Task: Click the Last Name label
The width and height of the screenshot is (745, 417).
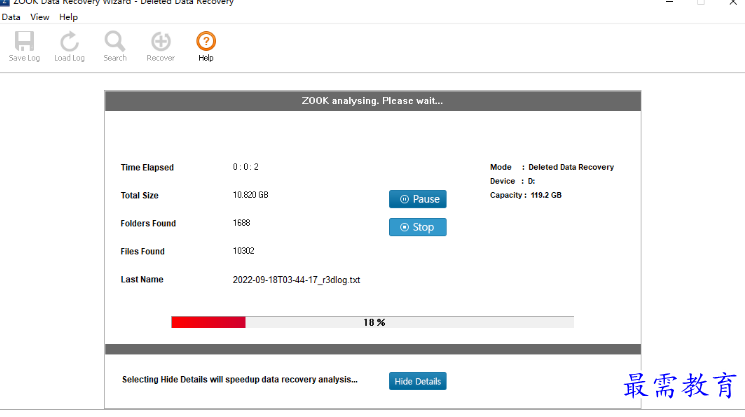Action: coord(142,279)
